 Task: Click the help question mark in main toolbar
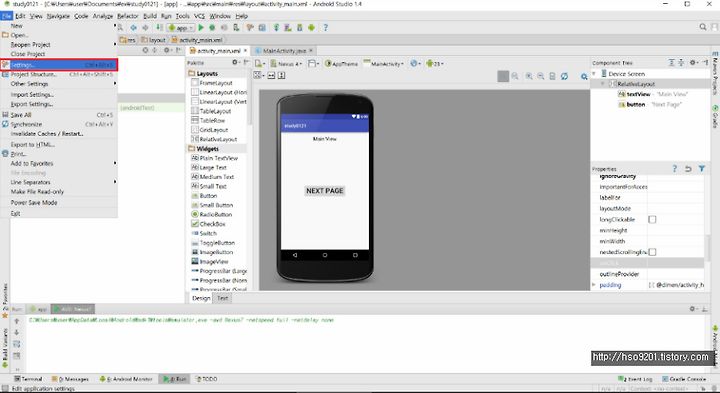pos(326,28)
